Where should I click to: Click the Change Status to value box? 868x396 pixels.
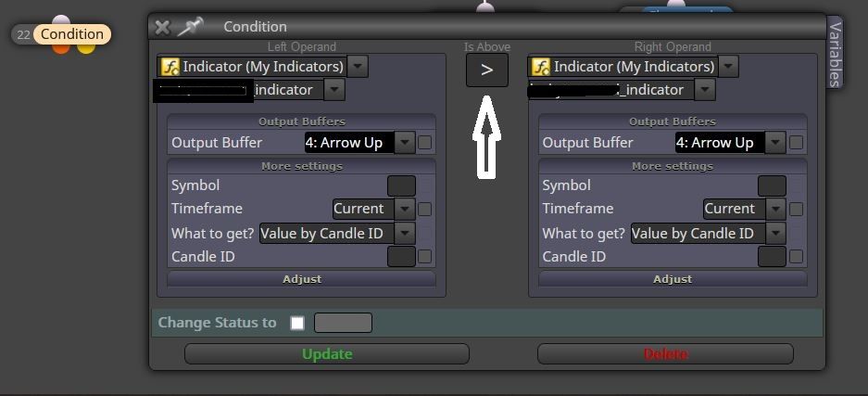pos(343,323)
